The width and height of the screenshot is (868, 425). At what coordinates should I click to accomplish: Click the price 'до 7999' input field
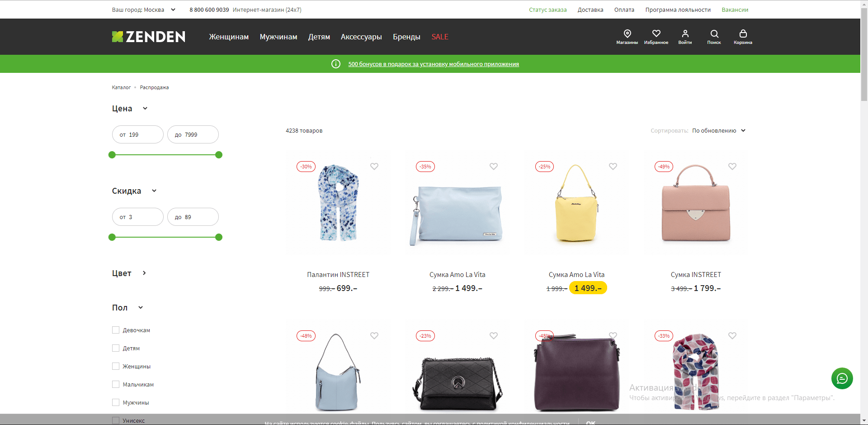click(x=193, y=134)
